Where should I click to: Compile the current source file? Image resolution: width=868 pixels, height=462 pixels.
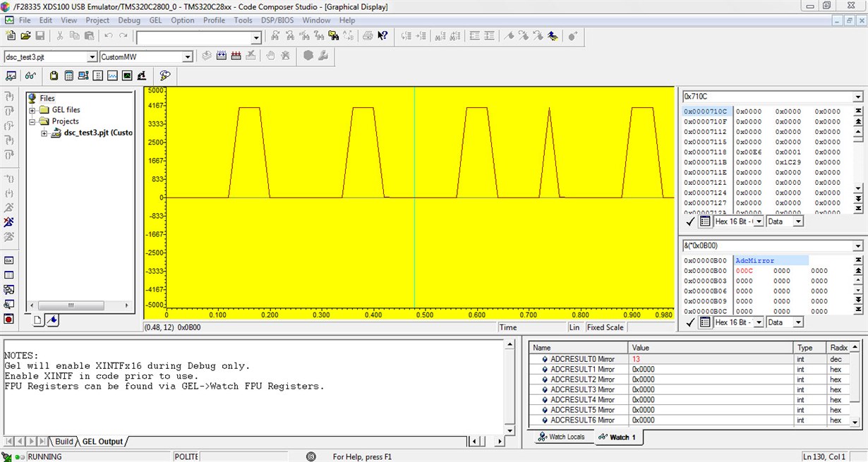(205, 56)
